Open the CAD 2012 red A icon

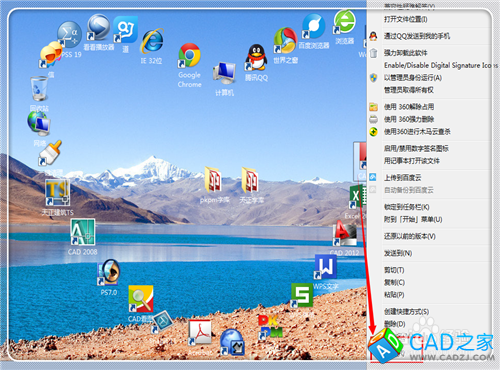[345, 233]
